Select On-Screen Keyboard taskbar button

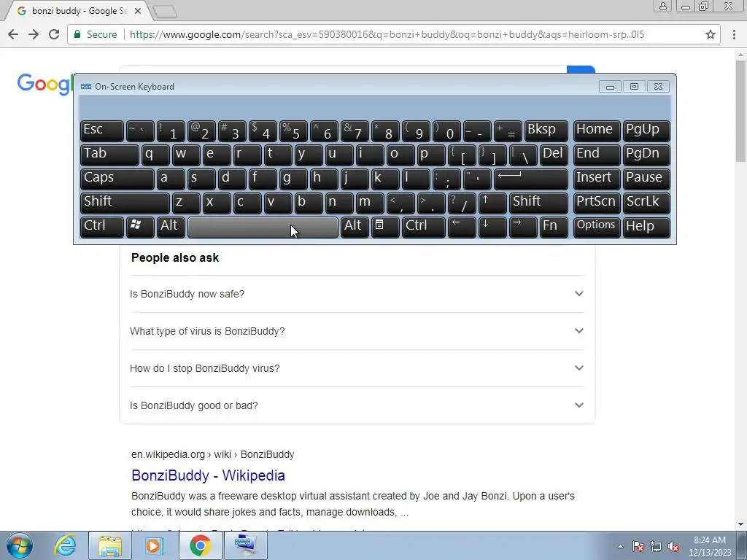coord(245,545)
